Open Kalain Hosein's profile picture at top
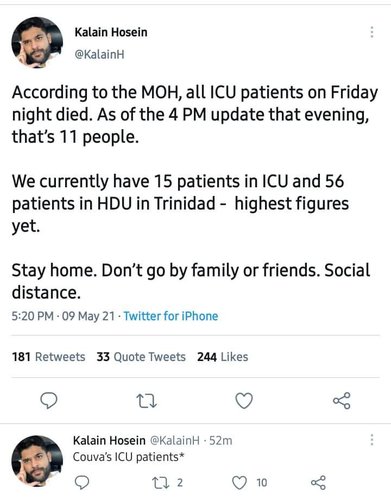 (x=37, y=42)
